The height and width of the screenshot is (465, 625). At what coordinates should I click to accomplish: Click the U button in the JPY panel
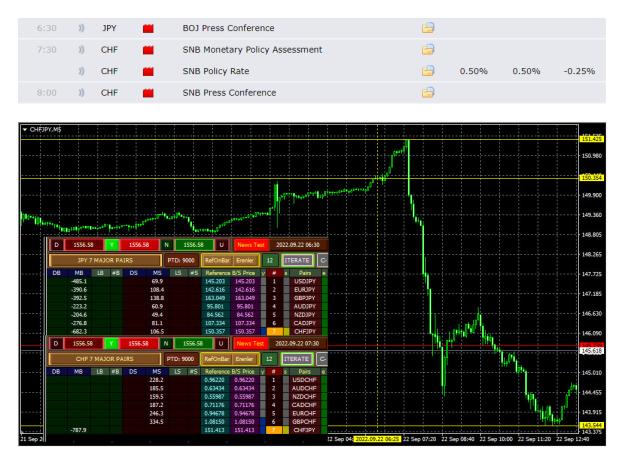(222, 245)
